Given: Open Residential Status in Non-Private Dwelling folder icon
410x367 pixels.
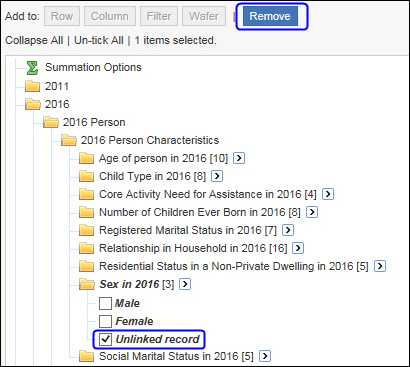Looking at the screenshot, I should point(87,266).
